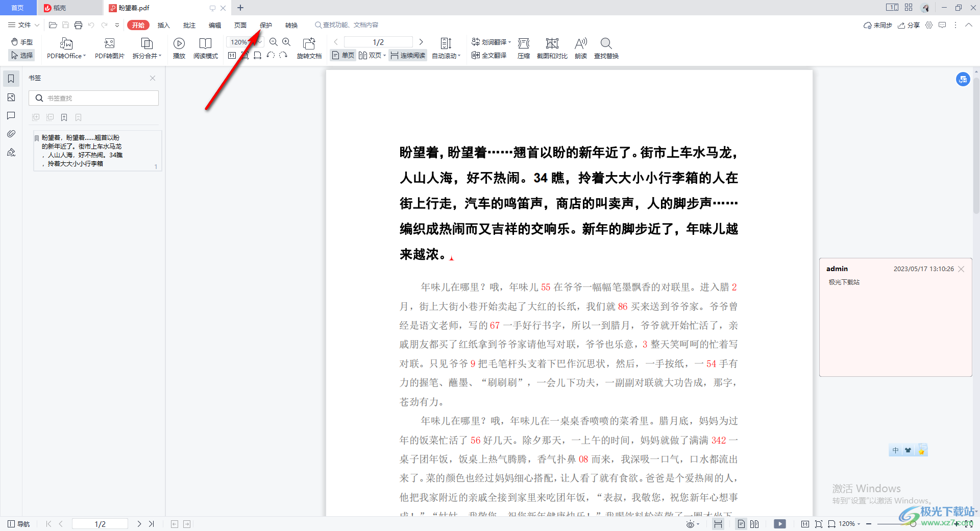Open the 120% zoom level combo box
The height and width of the screenshot is (531, 980).
[245, 42]
